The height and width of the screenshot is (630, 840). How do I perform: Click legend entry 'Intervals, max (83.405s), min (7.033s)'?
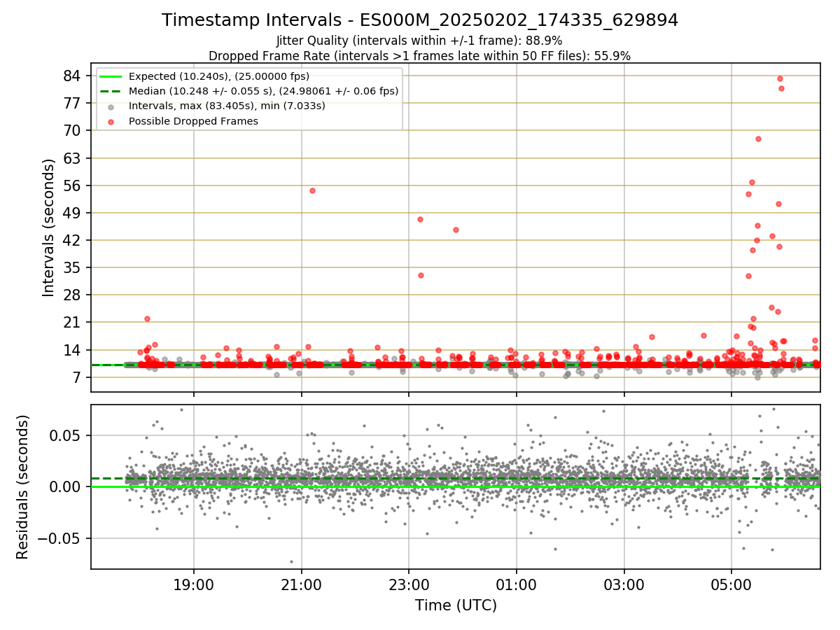[227, 106]
